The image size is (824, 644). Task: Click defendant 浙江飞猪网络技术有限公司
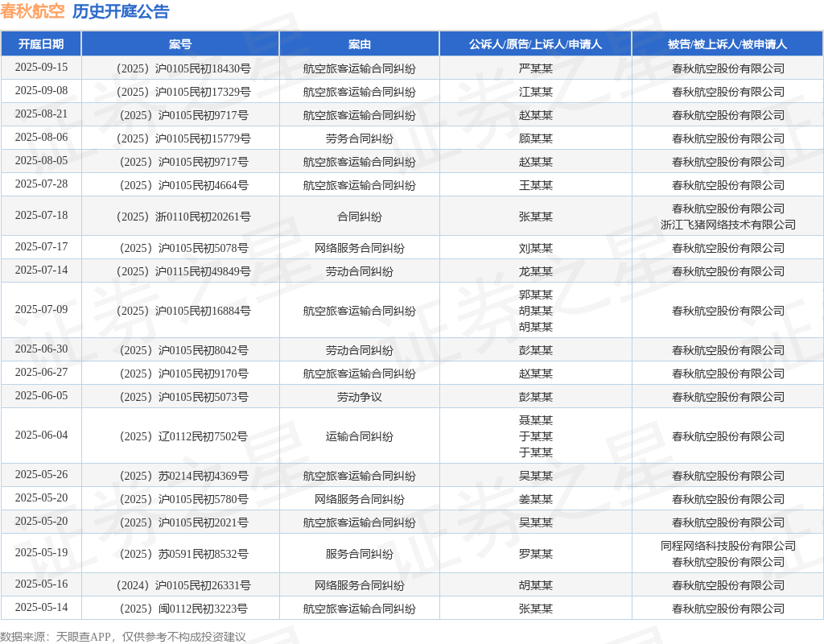727,225
